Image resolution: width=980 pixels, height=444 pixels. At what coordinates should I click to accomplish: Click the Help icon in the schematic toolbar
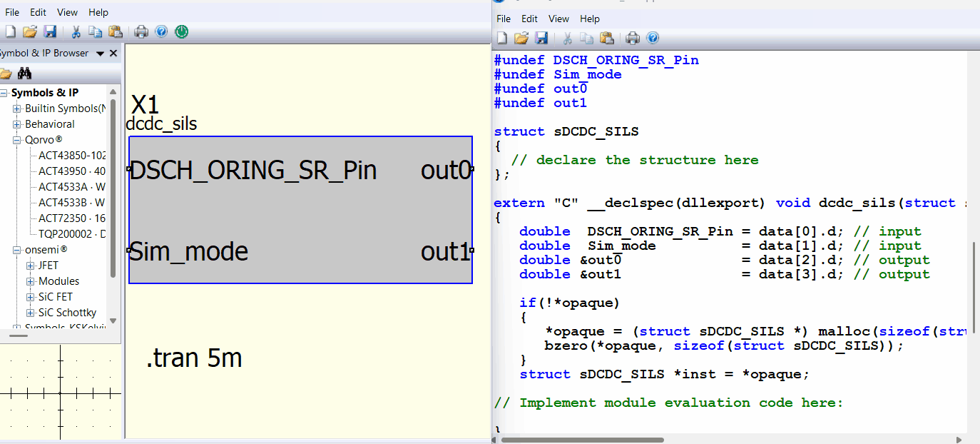pos(161,31)
